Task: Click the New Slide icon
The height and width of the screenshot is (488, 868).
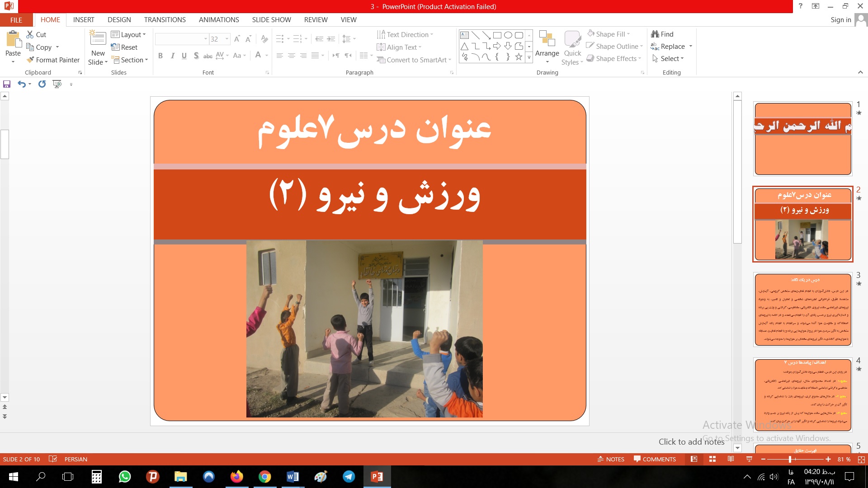Action: point(98,38)
